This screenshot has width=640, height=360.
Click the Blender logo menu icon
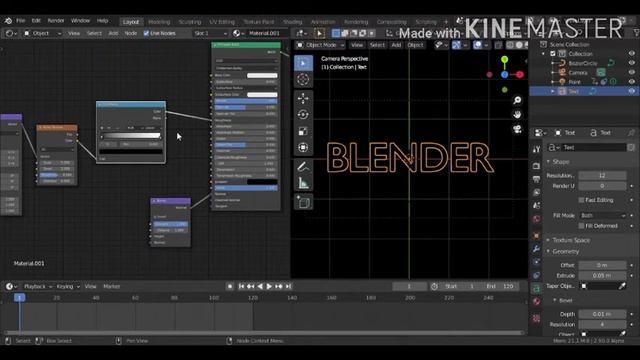point(8,20)
